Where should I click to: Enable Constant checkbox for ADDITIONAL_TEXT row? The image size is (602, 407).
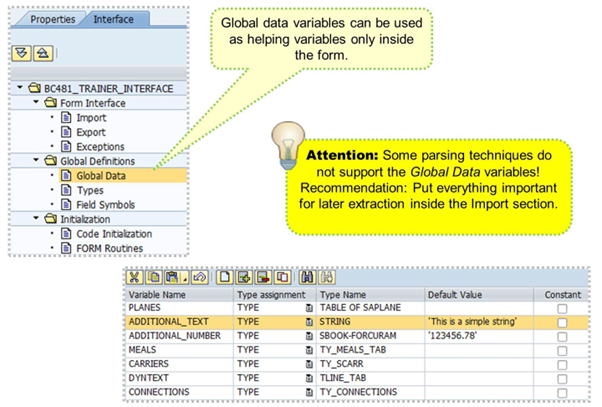[561, 323]
